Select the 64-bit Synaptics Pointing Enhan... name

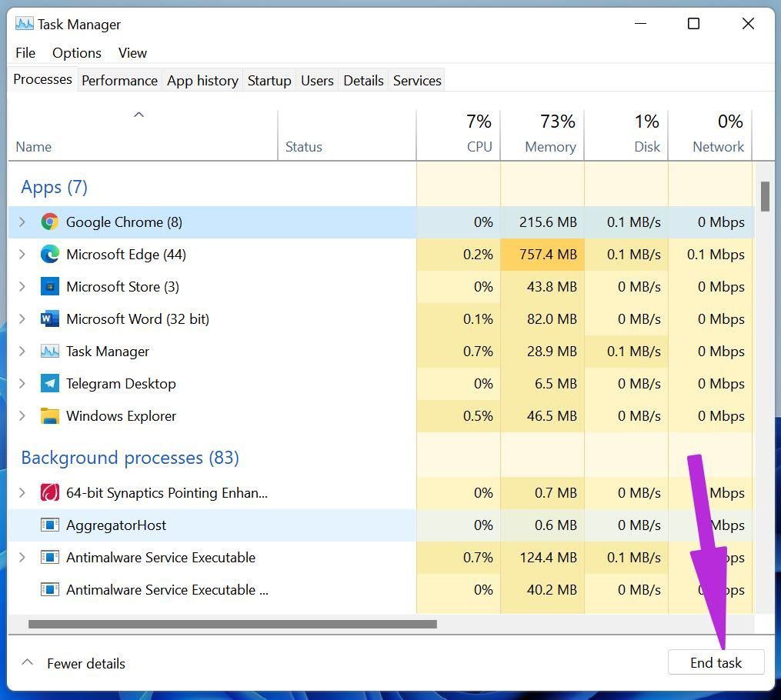pos(167,493)
